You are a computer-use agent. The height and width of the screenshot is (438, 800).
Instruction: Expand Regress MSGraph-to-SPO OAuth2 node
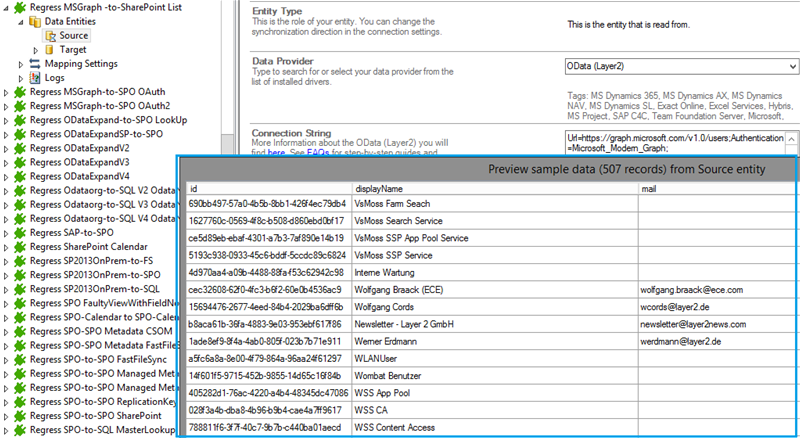(7, 105)
